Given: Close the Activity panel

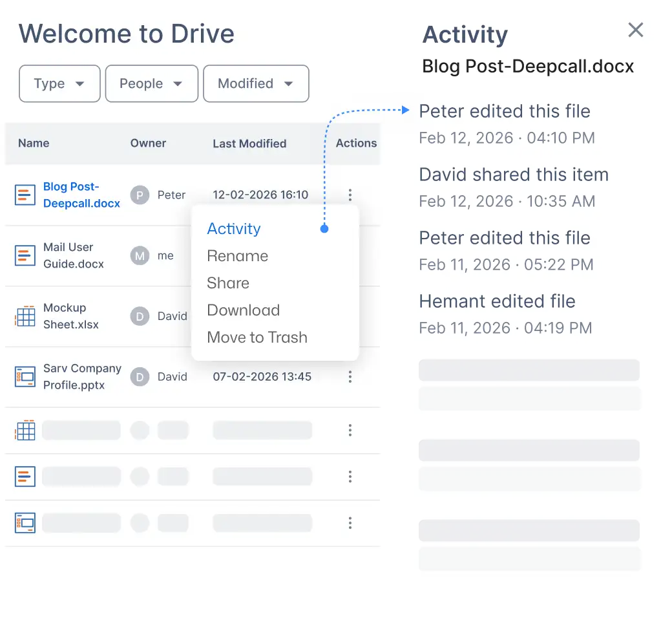Looking at the screenshot, I should [636, 30].
